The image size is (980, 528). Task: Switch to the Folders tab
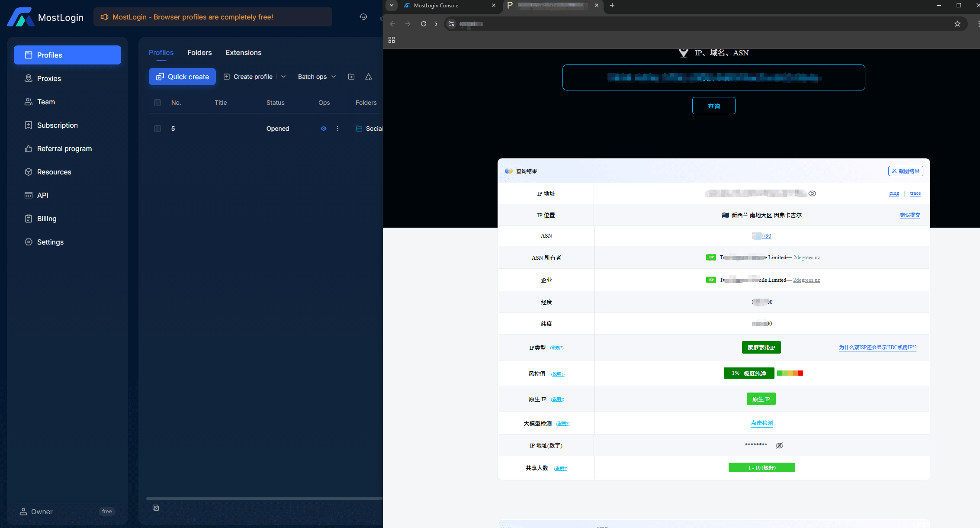[x=199, y=52]
